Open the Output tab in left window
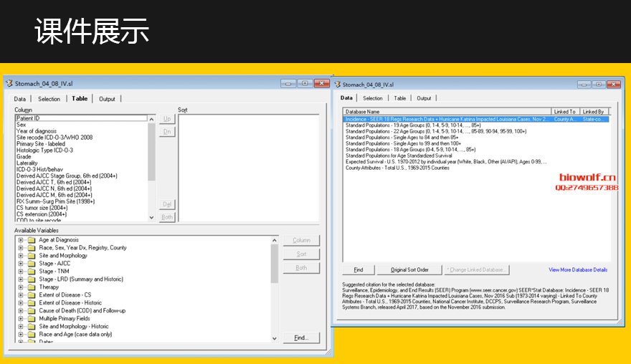 [x=107, y=99]
